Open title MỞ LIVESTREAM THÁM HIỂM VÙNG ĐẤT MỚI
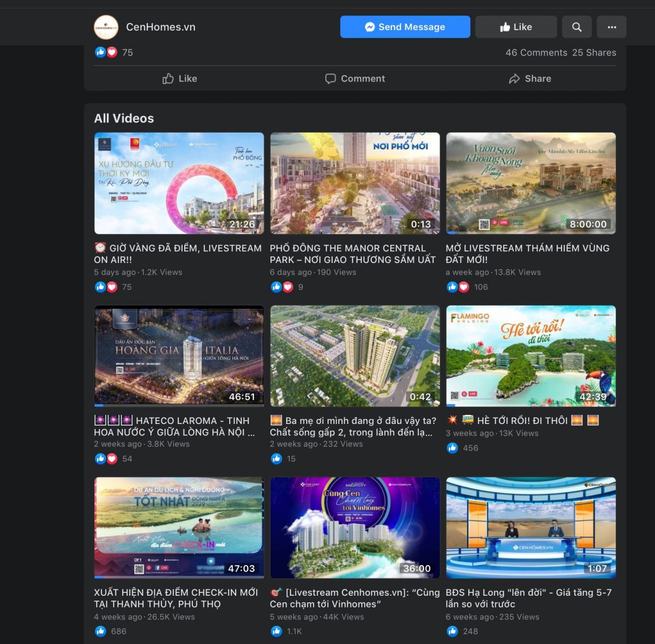Viewport: 655px width, 644px height. [528, 254]
